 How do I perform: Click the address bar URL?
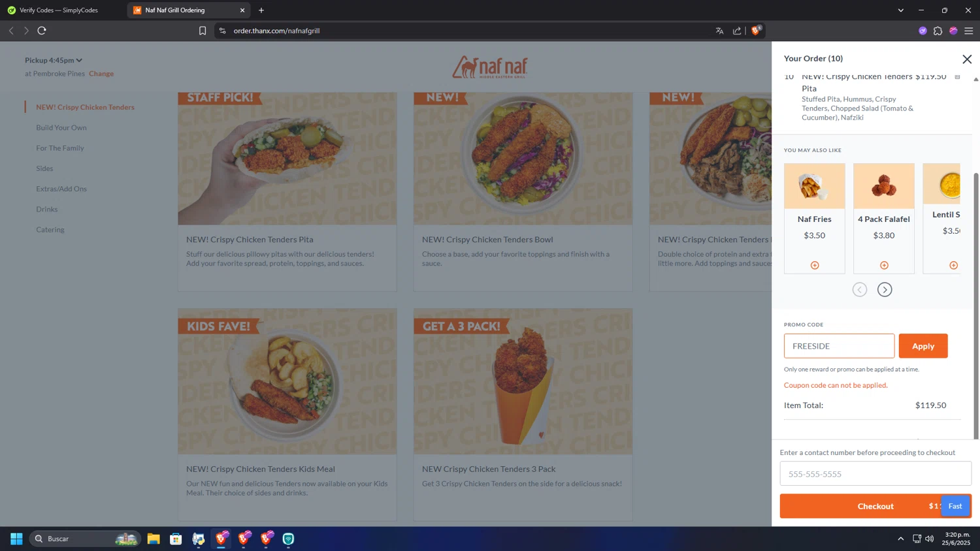click(276, 31)
